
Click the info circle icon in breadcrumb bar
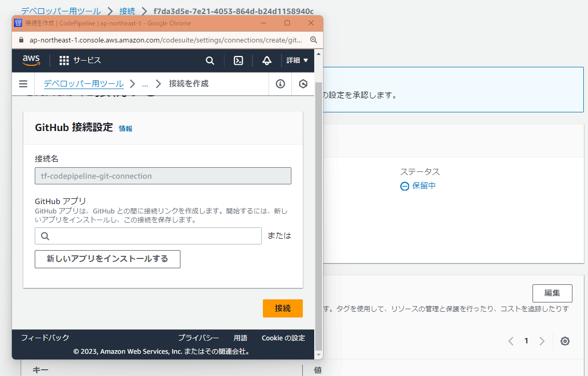(281, 84)
